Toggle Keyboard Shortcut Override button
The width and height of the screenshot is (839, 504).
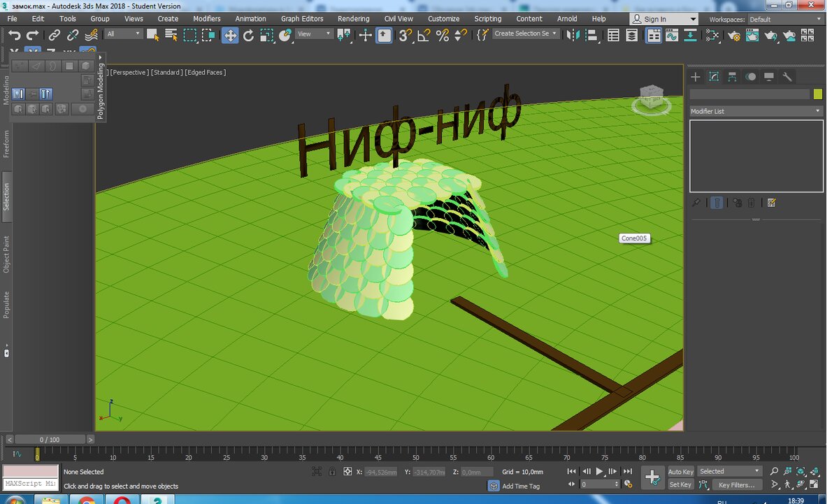pos(385,35)
